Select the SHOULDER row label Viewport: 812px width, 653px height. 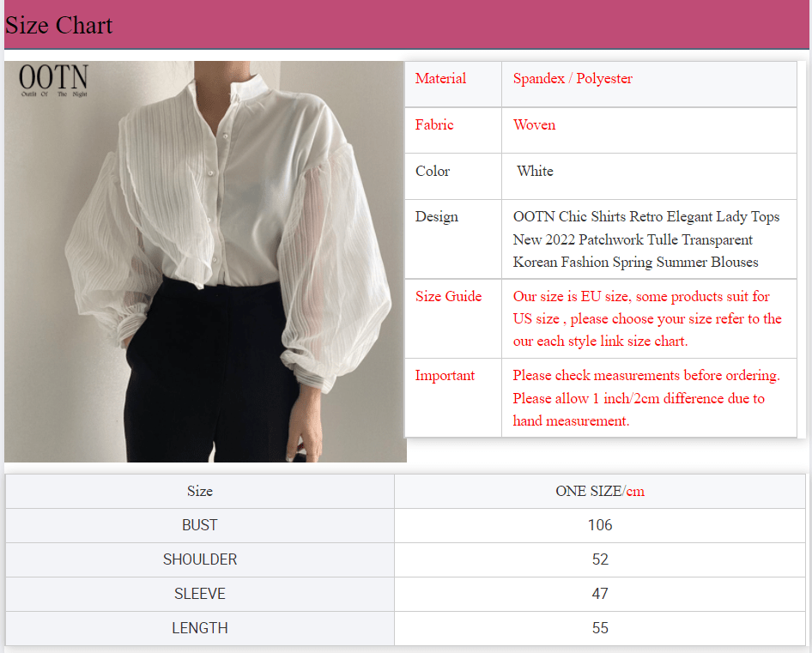(x=200, y=559)
